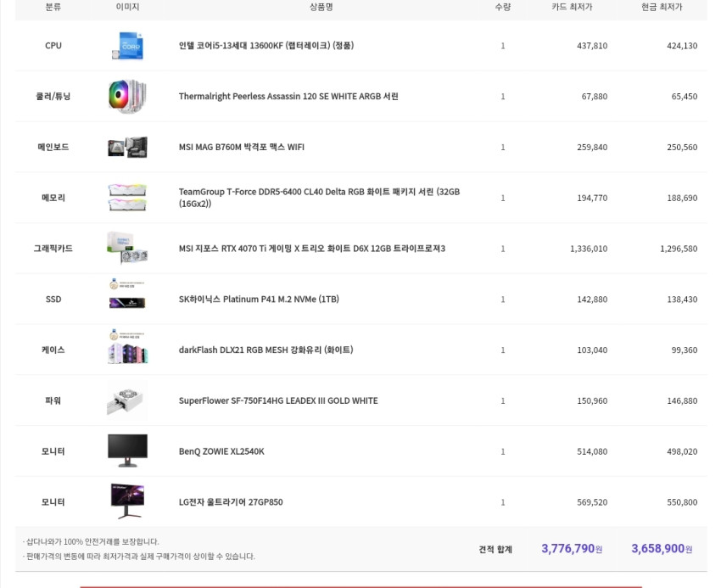Click the Thermalright Peerless Assassin 120 SE product name
The width and height of the screenshot is (721, 588).
pyautogui.click(x=288, y=96)
